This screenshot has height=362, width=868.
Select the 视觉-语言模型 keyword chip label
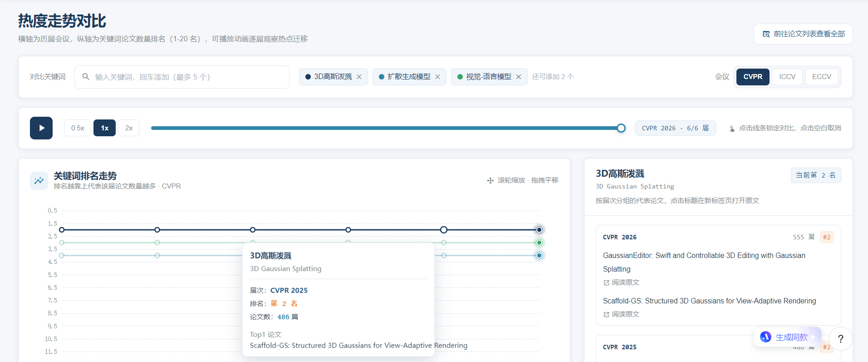(489, 77)
